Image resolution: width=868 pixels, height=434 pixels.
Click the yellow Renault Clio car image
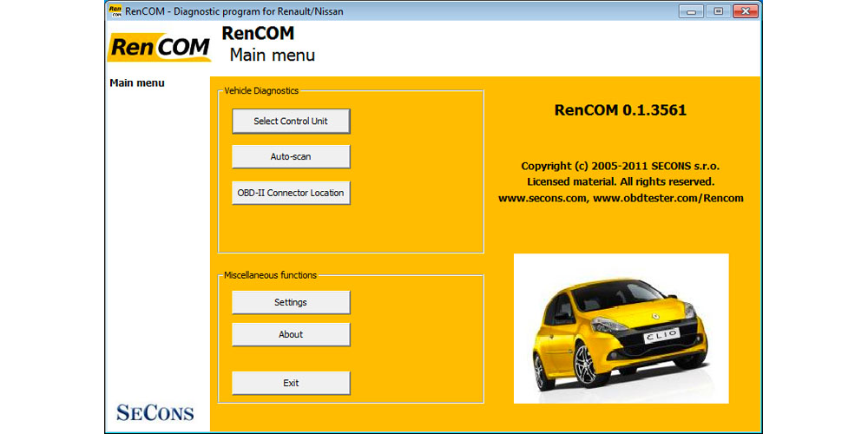[x=621, y=328]
